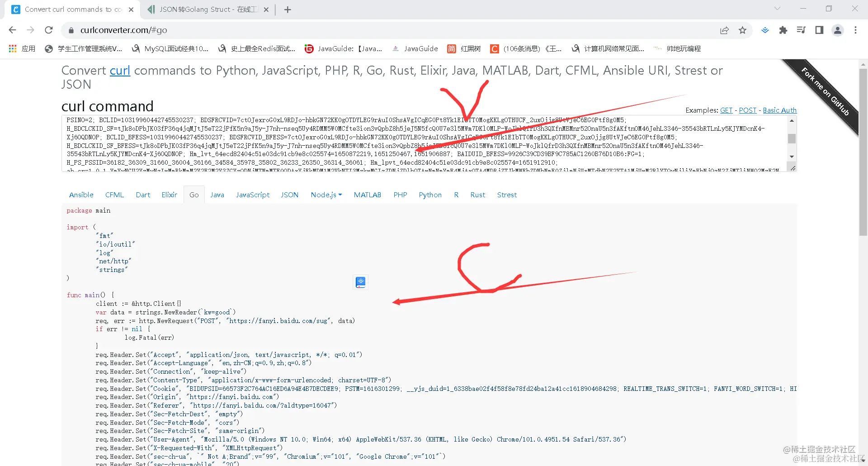
Task: Go forward in browser history
Action: click(30, 30)
